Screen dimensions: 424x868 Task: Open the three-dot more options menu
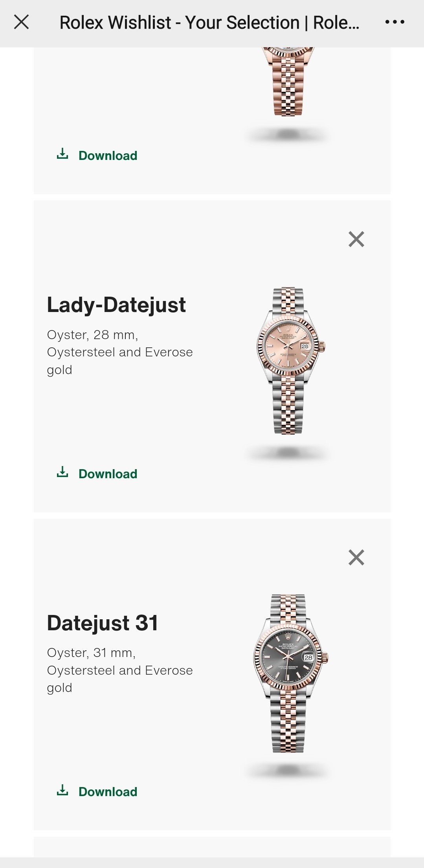pyautogui.click(x=395, y=22)
